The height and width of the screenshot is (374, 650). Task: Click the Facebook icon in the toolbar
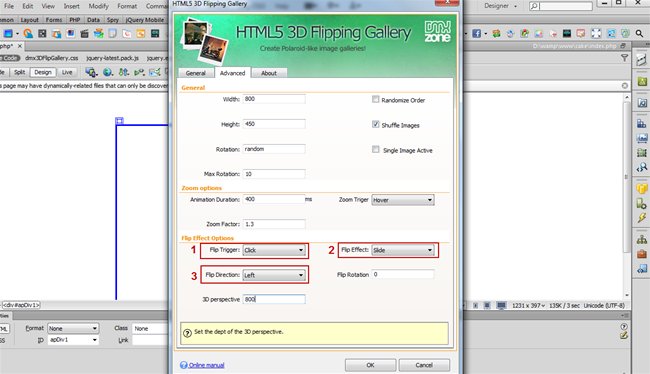click(x=476, y=34)
